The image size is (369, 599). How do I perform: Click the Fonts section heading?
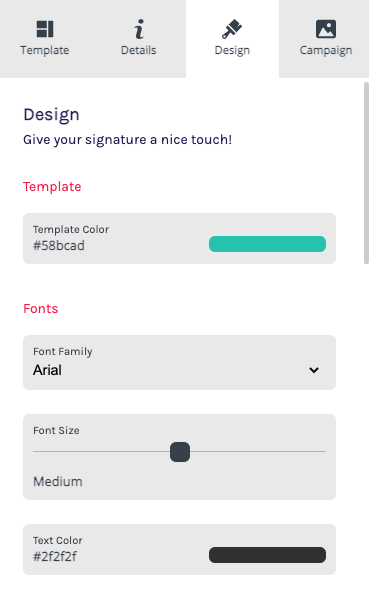41,309
